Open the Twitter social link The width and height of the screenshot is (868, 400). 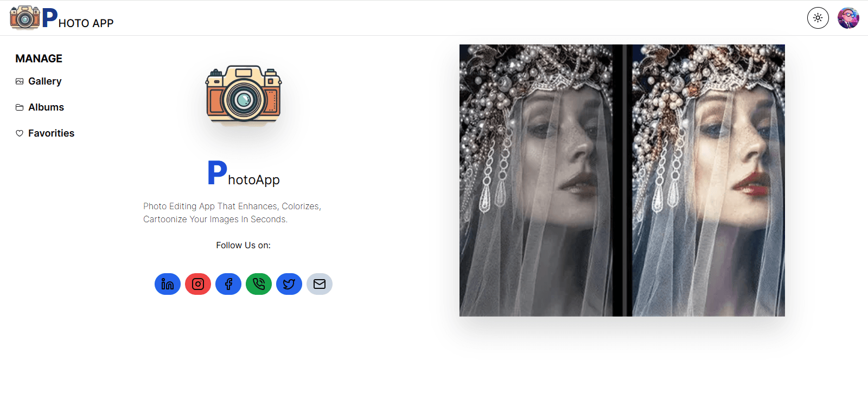point(289,284)
